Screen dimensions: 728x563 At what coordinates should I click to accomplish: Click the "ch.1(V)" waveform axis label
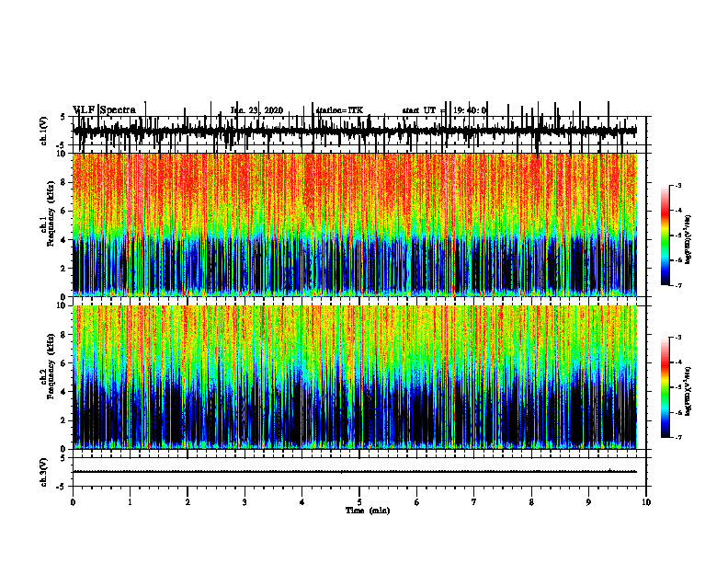point(44,131)
